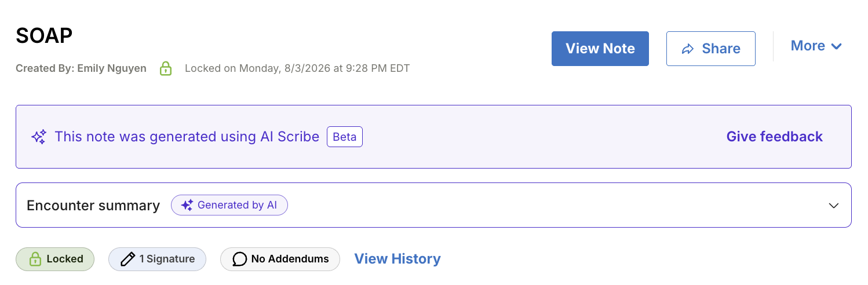
Task: Expand the Encounter summary chevron
Action: 834,206
